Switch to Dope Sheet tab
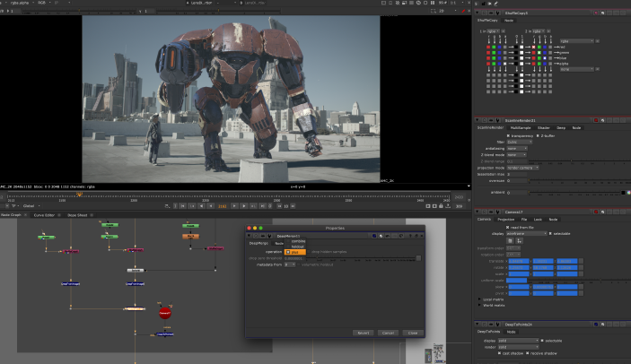The width and height of the screenshot is (631, 364). coord(77,215)
